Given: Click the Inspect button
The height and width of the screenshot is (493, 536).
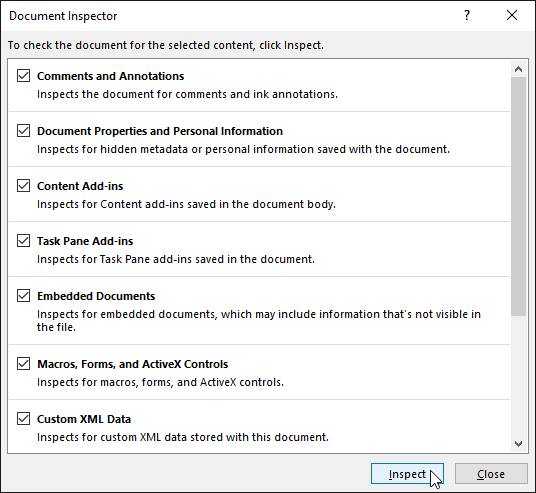Looking at the screenshot, I should click(407, 474).
